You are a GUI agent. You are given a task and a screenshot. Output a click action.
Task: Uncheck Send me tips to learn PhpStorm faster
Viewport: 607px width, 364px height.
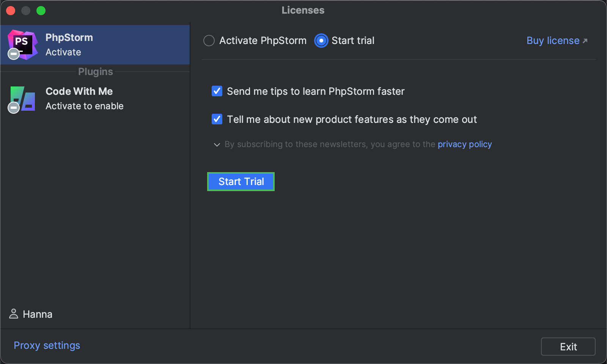point(217,91)
